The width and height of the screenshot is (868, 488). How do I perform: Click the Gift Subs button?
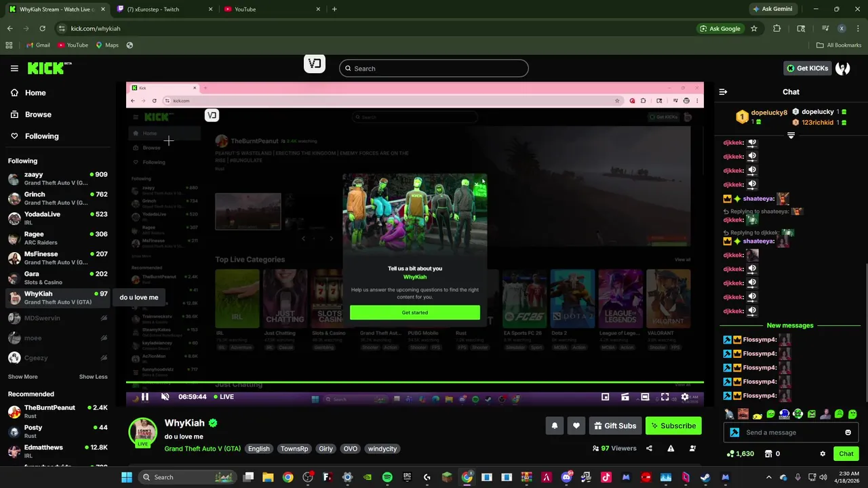[615, 426]
